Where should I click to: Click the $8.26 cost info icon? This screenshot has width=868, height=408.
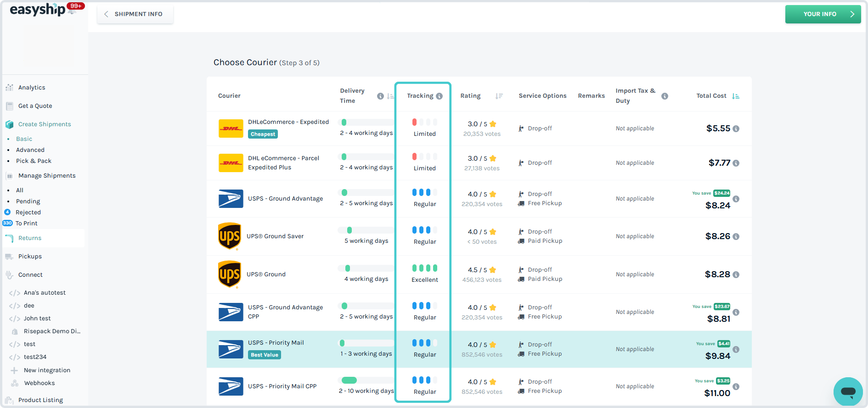pos(736,236)
